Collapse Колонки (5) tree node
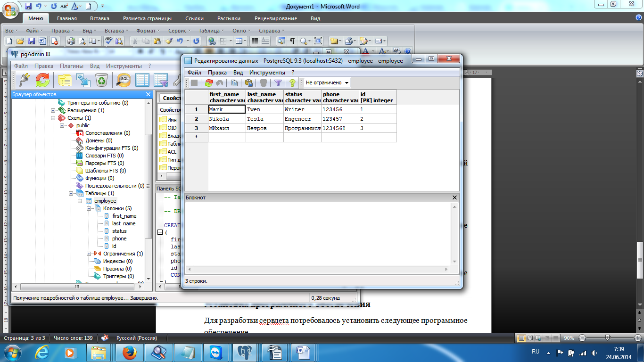This screenshot has width=644, height=362. (89, 208)
